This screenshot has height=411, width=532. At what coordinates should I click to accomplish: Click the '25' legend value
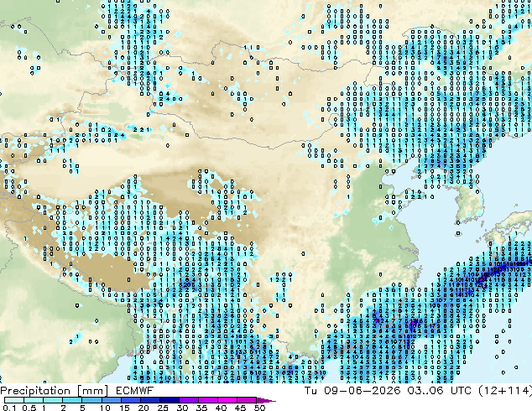[163, 408]
